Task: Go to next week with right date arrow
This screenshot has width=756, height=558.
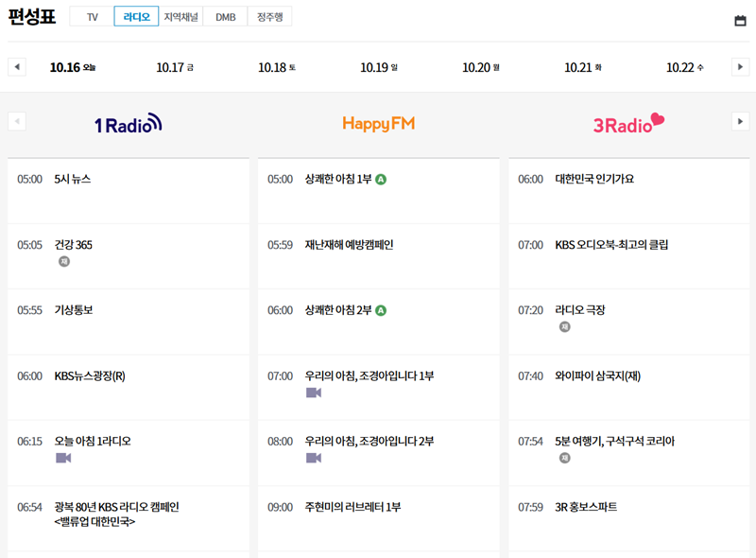Action: [740, 67]
